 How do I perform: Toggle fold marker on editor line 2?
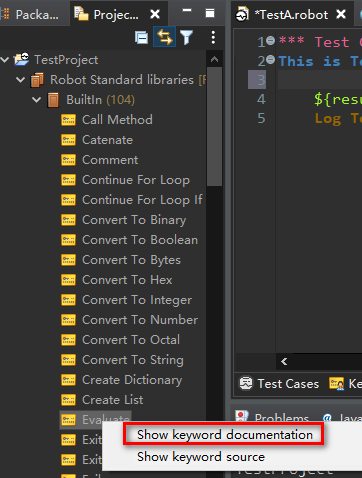pyautogui.click(x=271, y=60)
